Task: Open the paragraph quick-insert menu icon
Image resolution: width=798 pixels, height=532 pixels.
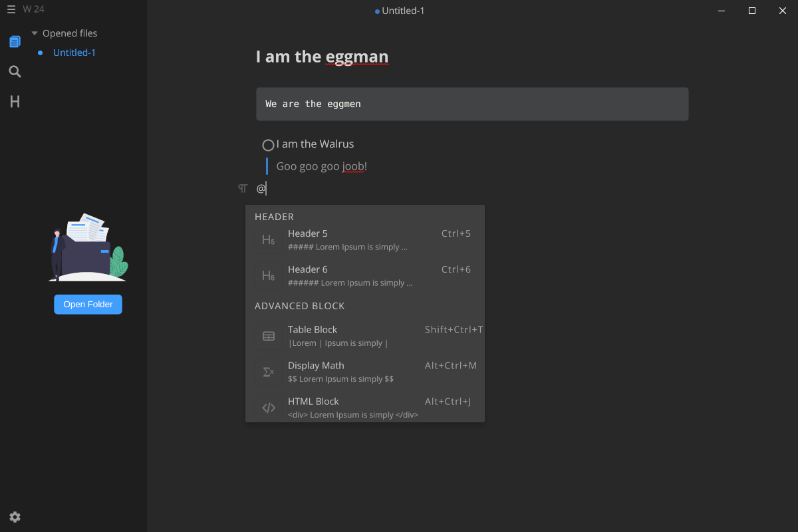Action: (242, 188)
